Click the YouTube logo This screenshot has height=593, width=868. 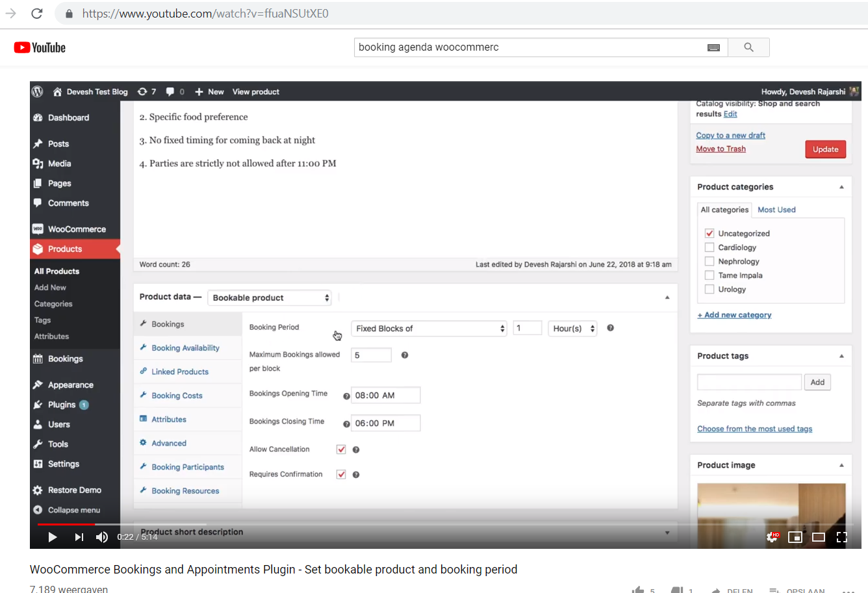pyautogui.click(x=40, y=47)
